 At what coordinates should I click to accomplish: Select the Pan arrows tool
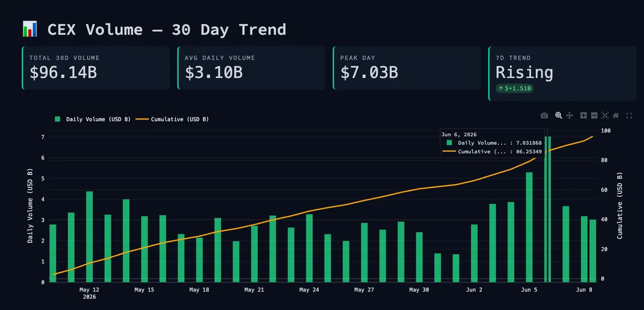[570, 115]
